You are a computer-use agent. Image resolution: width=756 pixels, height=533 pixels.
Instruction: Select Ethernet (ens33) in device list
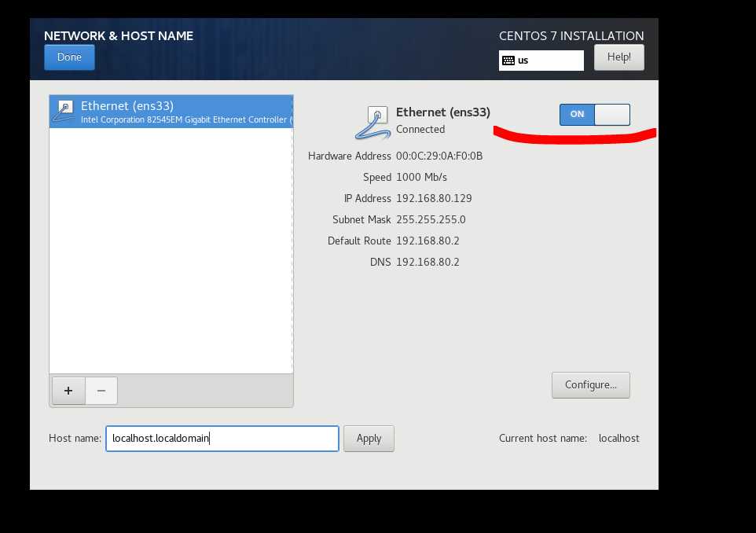[x=171, y=112]
